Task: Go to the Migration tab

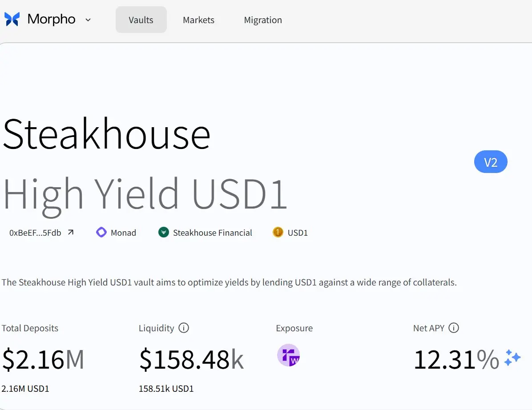Action: pyautogui.click(x=263, y=20)
